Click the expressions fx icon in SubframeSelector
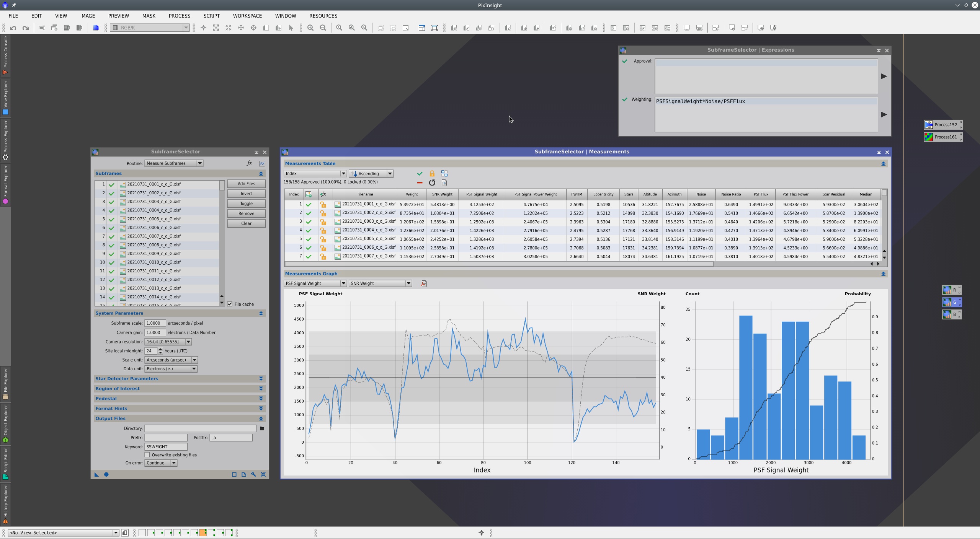This screenshot has width=980, height=539. tap(249, 163)
